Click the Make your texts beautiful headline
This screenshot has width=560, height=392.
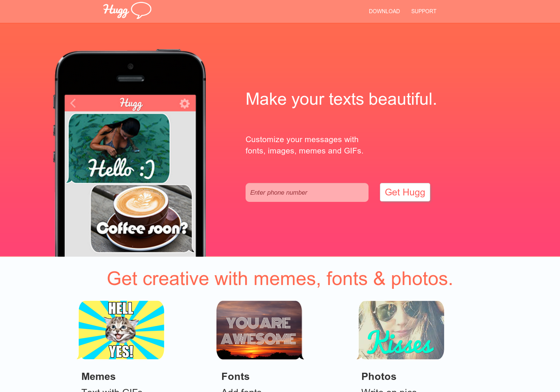[341, 99]
